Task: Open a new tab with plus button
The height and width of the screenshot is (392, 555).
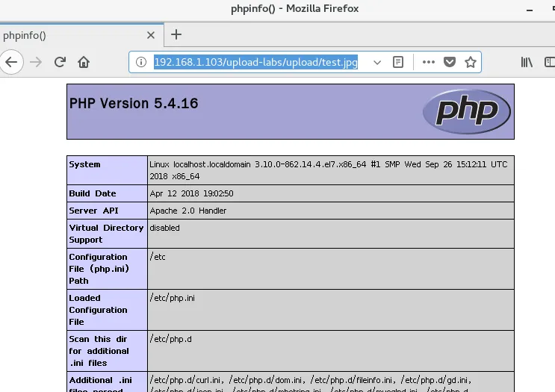Action: point(176,34)
